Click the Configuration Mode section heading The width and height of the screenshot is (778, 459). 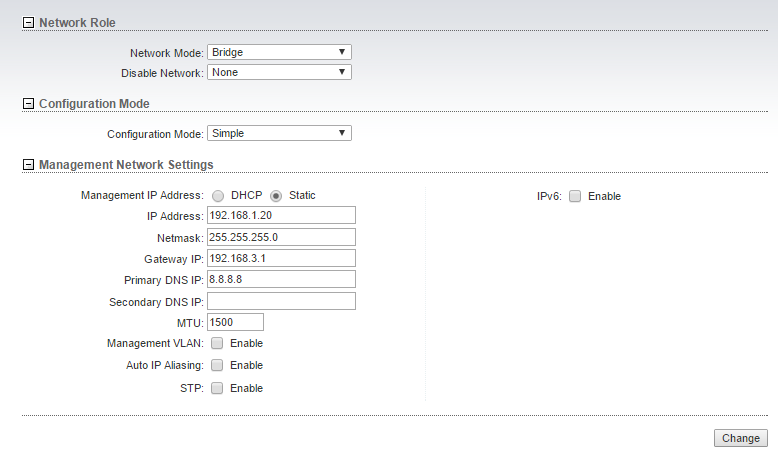(x=94, y=104)
